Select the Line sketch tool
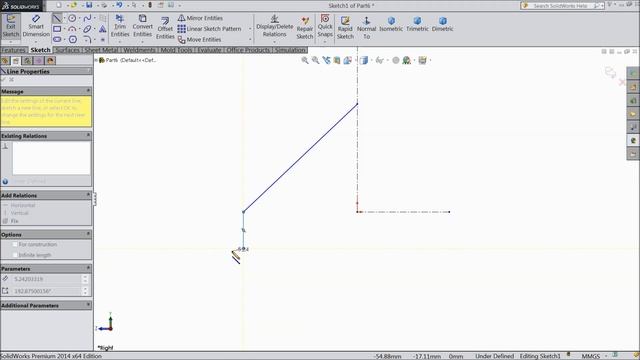Image resolution: width=640 pixels, height=360 pixels. (x=57, y=18)
